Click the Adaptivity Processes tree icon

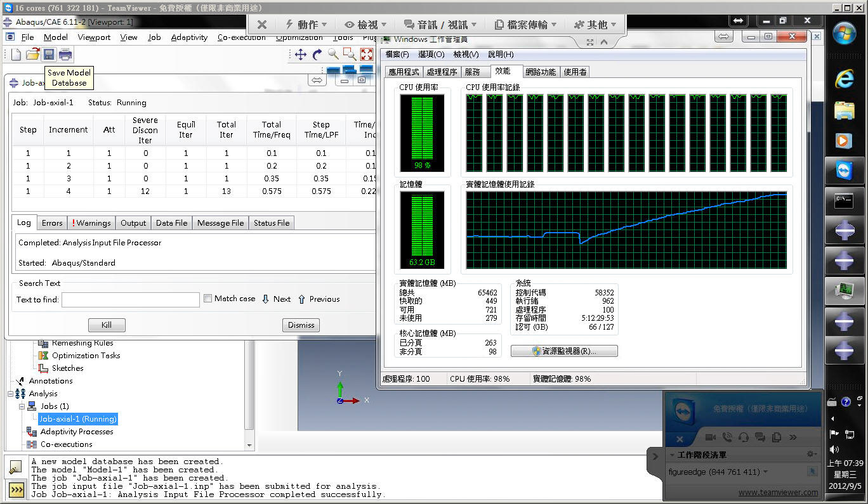point(32,432)
